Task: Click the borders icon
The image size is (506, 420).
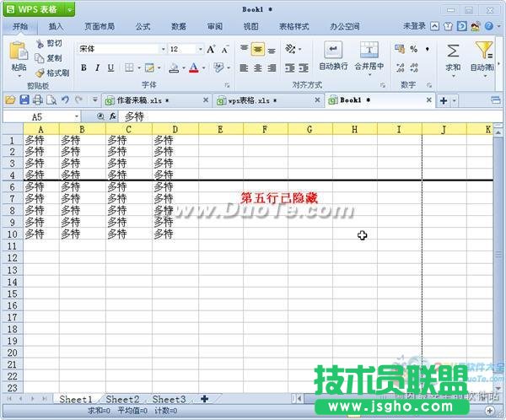Action: tap(129, 67)
